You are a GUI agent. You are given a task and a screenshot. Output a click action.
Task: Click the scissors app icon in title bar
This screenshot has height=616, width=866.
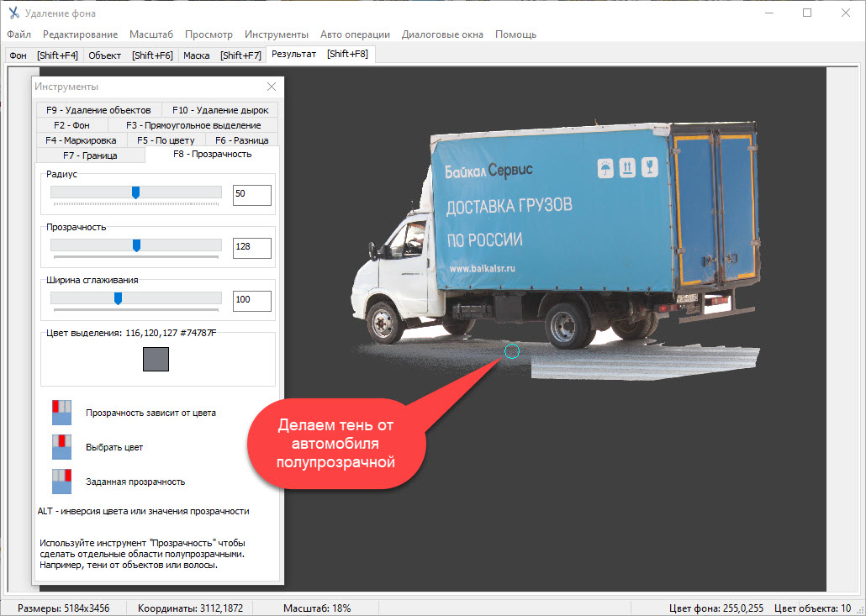13,13
